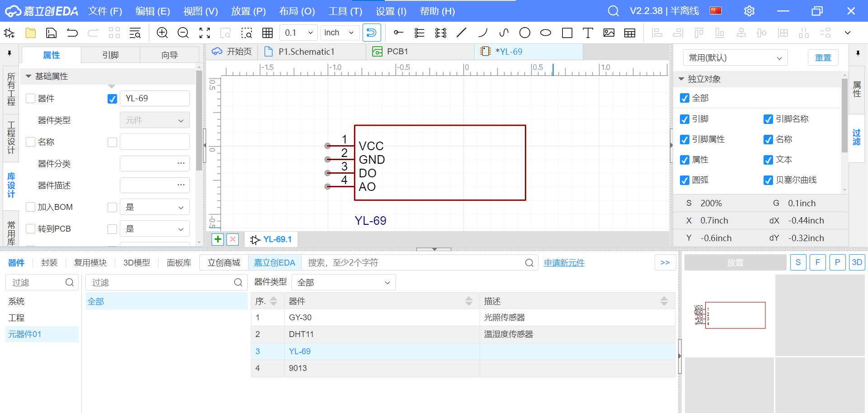The width and height of the screenshot is (868, 413).
Task: Select the circle drawing tool
Action: pyautogui.click(x=525, y=33)
